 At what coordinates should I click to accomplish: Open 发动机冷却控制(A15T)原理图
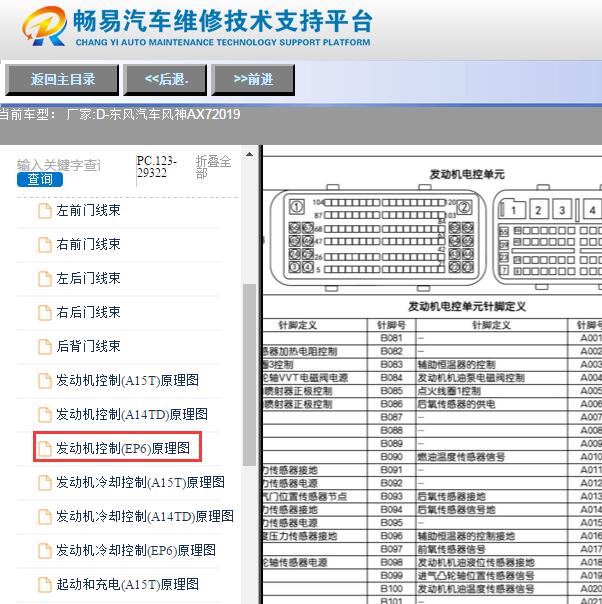pos(141,482)
